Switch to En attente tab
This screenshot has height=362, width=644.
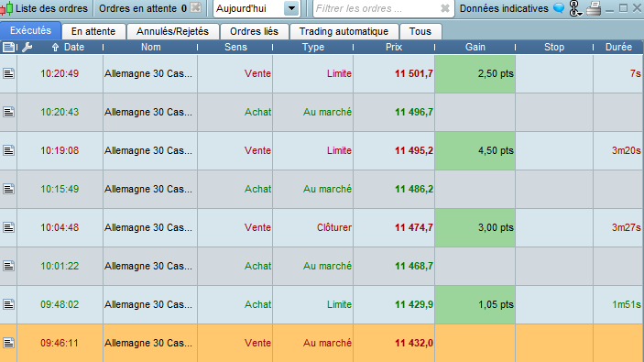point(93,32)
